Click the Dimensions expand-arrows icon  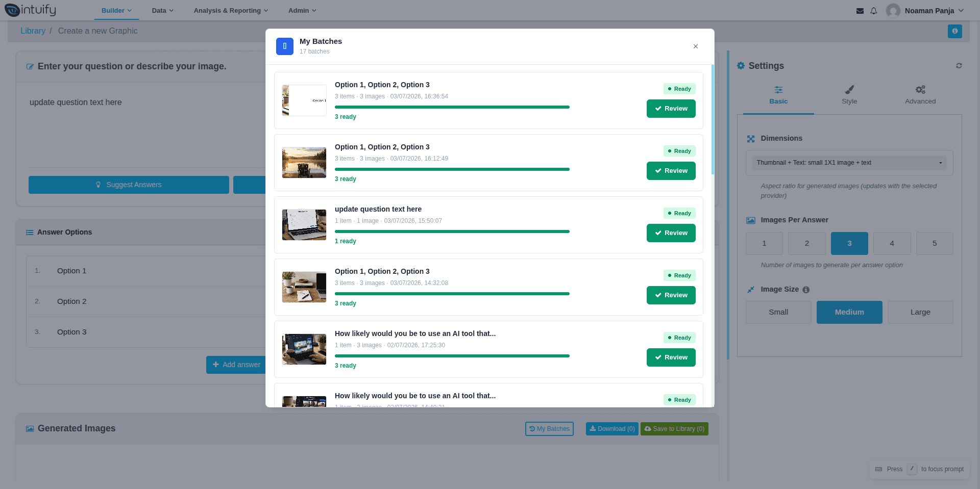(x=751, y=139)
